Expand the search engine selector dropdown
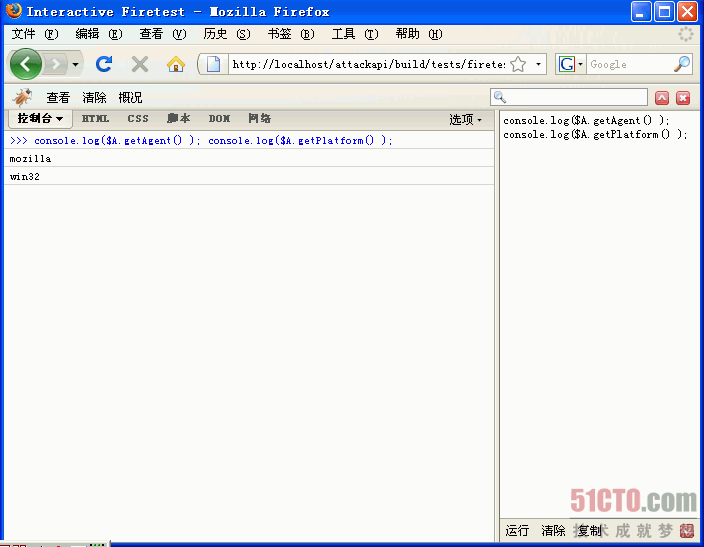The height and width of the screenshot is (547, 704). [x=581, y=64]
